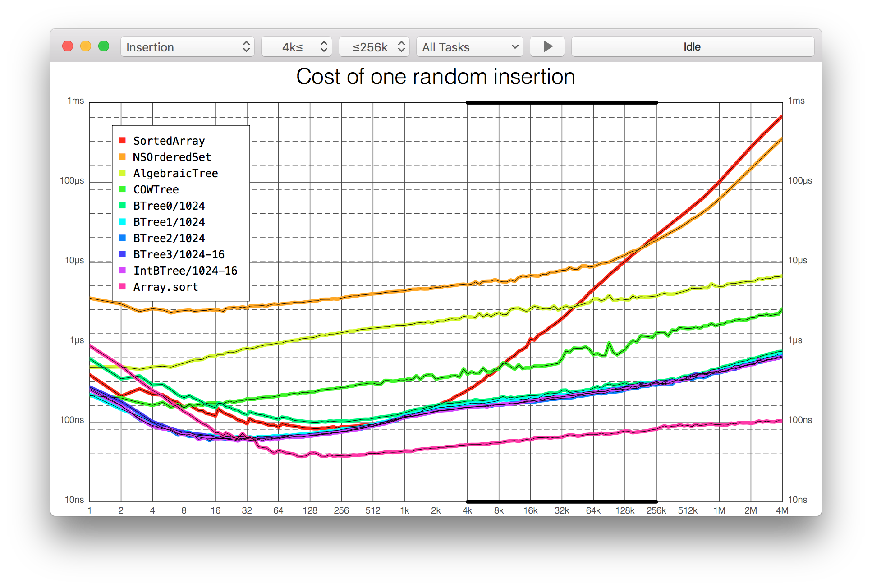Screen dimensions: 872x588
Task: Open the Insertion benchmark popup menu
Action: [187, 47]
